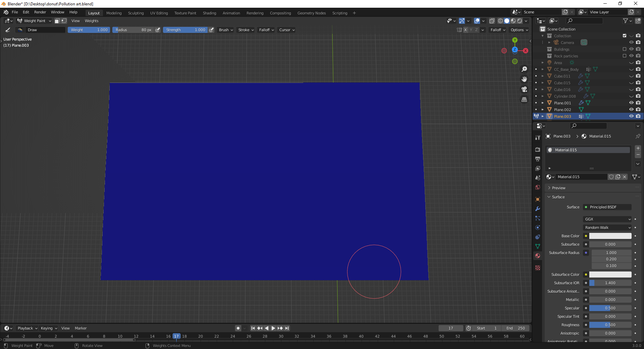Screen dimensions: 644x349
Task: Open the Physics properties tab
Action: coord(538,228)
